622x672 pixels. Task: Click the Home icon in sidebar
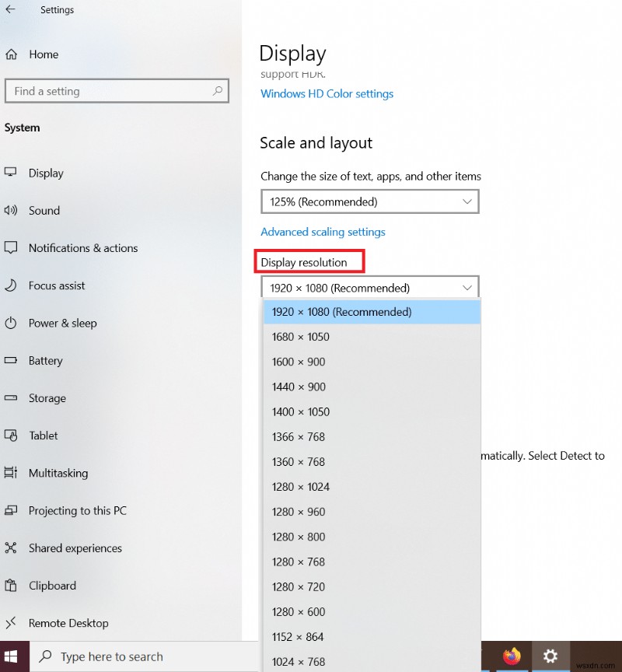(11, 54)
